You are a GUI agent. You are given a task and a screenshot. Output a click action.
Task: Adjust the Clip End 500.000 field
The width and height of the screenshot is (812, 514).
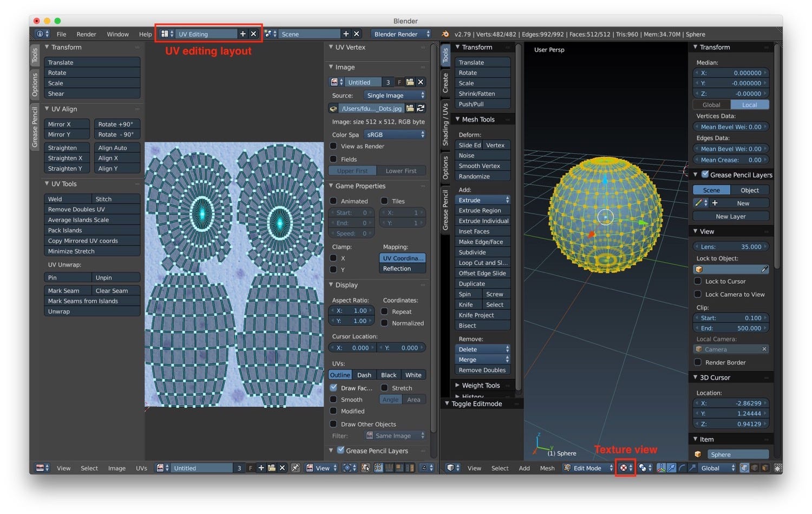click(x=731, y=328)
